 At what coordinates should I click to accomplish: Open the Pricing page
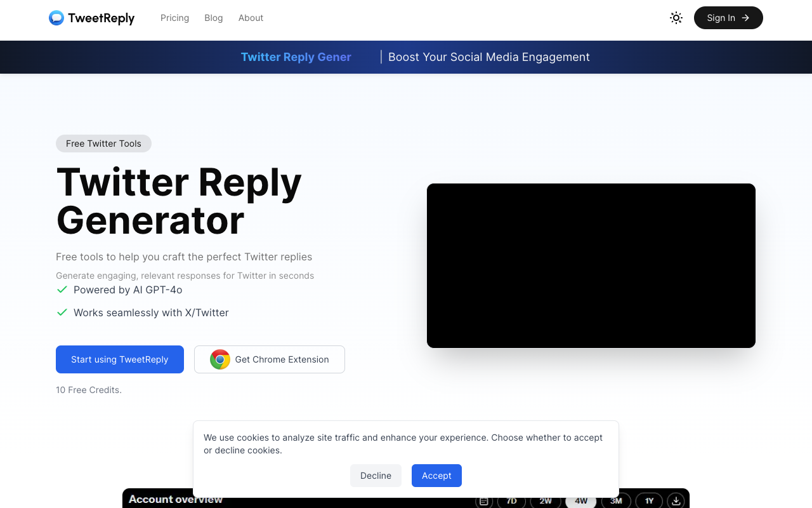[x=174, y=18]
